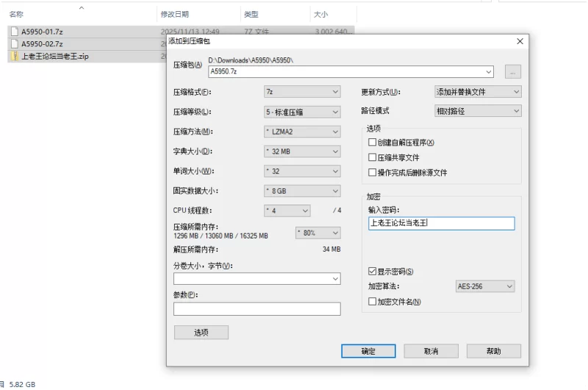Enable 操作完成后删除源文件 checkbox
This screenshot has height=390, width=588.
point(372,172)
